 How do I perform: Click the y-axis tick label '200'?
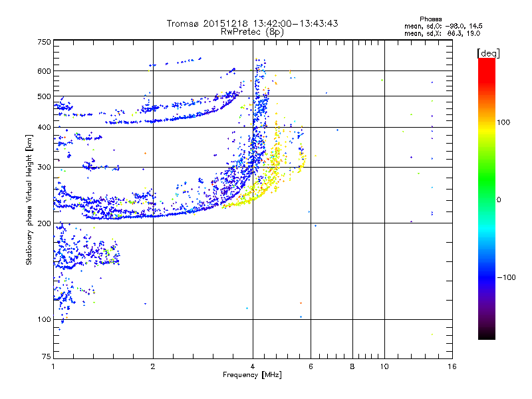44,223
